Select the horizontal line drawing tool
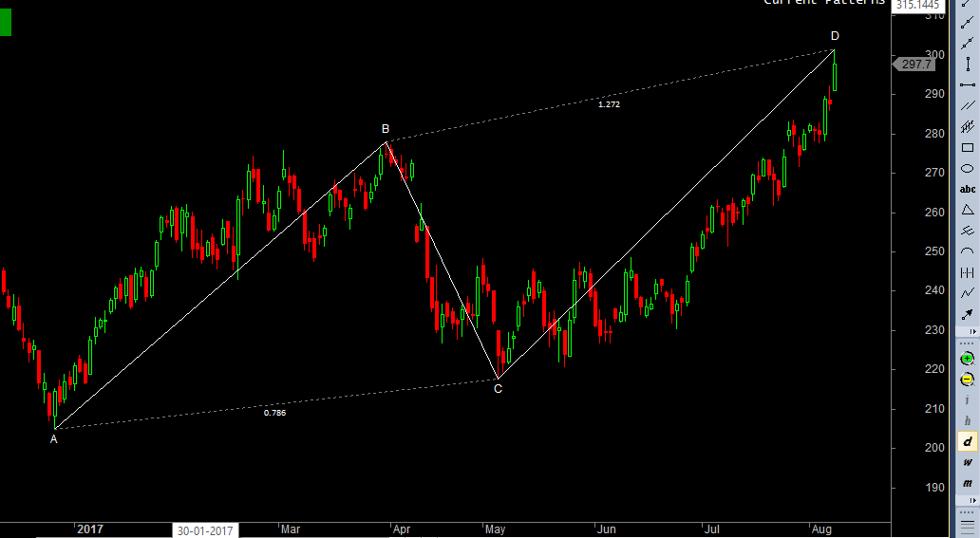 [968, 84]
